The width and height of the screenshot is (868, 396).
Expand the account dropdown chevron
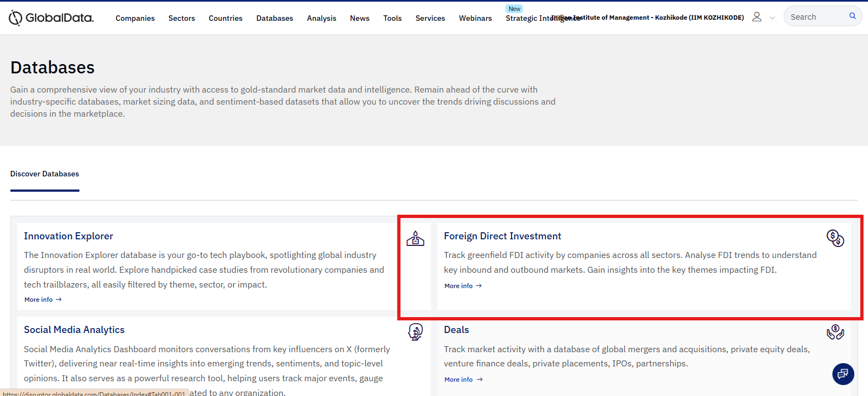(772, 18)
